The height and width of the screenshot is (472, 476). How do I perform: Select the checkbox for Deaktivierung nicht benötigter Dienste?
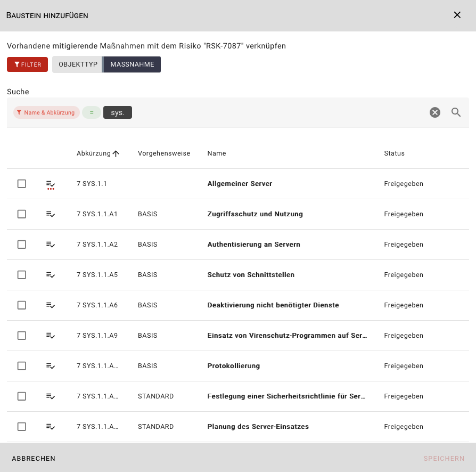tap(22, 305)
